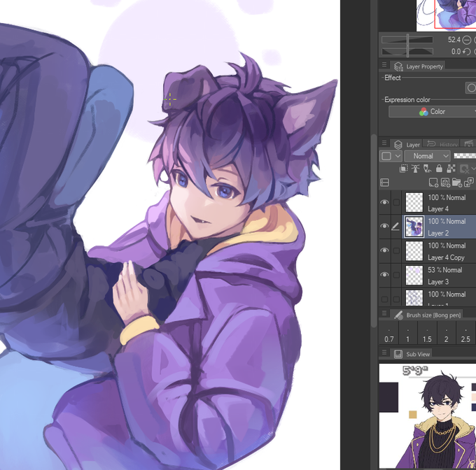
Task: Open the Sub View palette hamburger menu
Action: pyautogui.click(x=384, y=352)
